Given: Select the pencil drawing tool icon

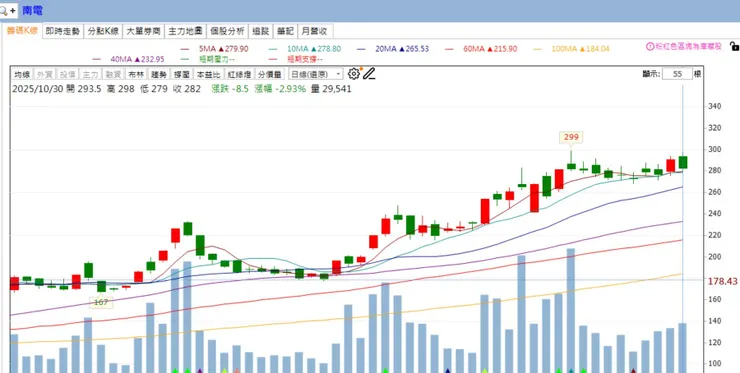Looking at the screenshot, I should (369, 74).
